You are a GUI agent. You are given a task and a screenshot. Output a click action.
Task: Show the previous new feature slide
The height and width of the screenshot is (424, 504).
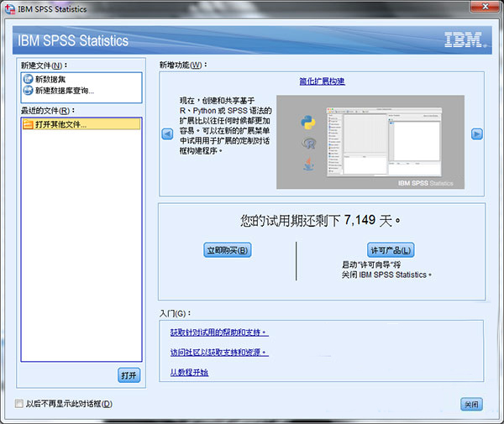167,134
